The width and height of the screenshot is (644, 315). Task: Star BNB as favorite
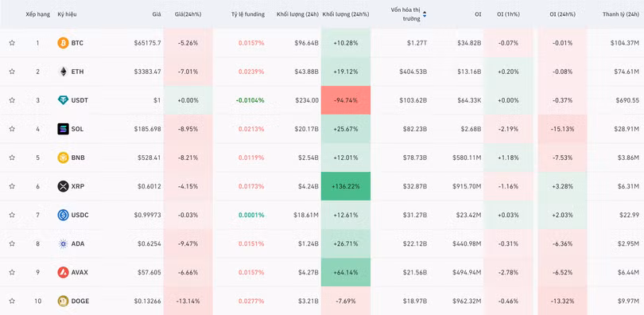[12, 157]
